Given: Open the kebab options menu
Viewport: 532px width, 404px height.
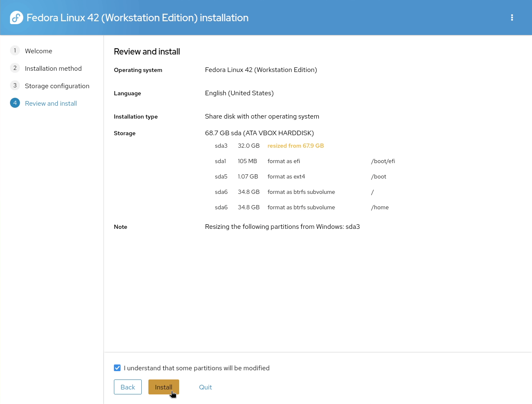Looking at the screenshot, I should 512,17.
